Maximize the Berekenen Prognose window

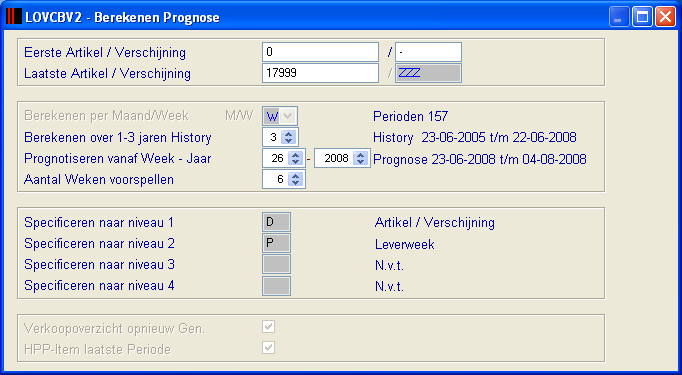click(x=642, y=17)
